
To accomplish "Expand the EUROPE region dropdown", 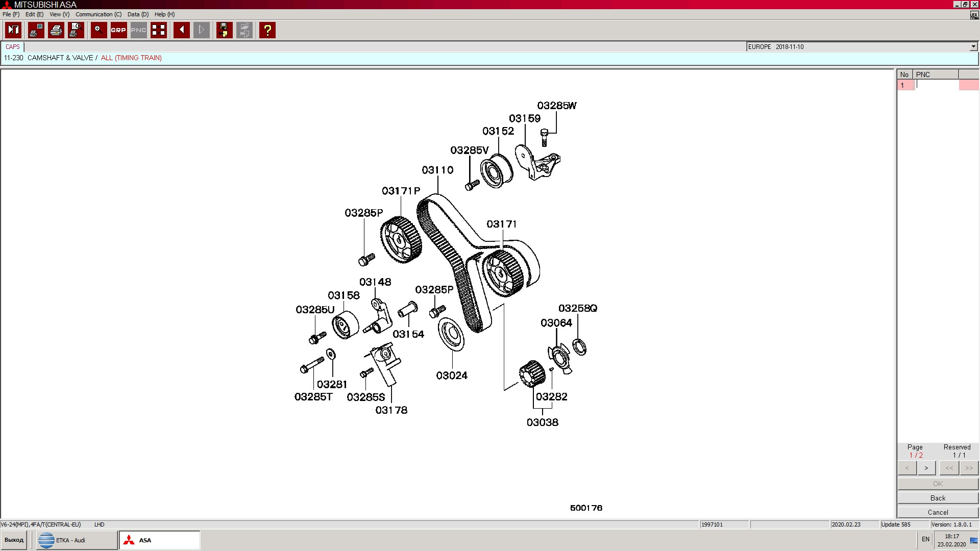I will pyautogui.click(x=973, y=46).
